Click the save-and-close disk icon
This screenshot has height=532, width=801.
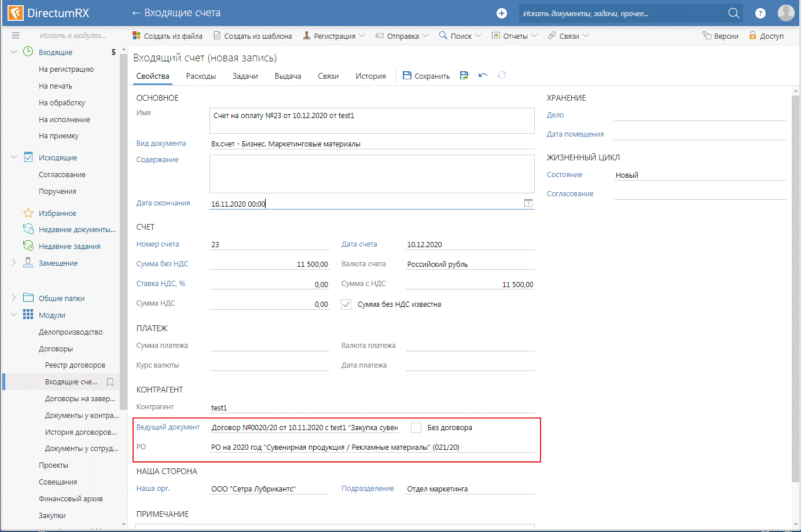[464, 75]
